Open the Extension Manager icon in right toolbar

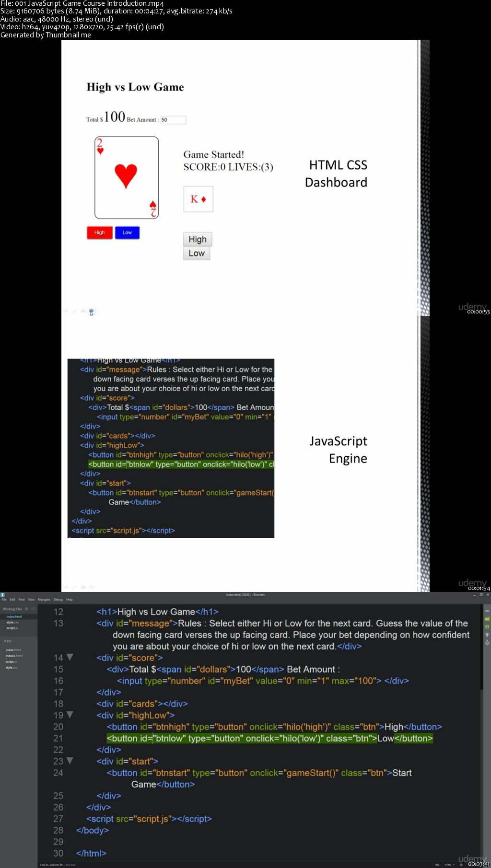click(x=487, y=619)
